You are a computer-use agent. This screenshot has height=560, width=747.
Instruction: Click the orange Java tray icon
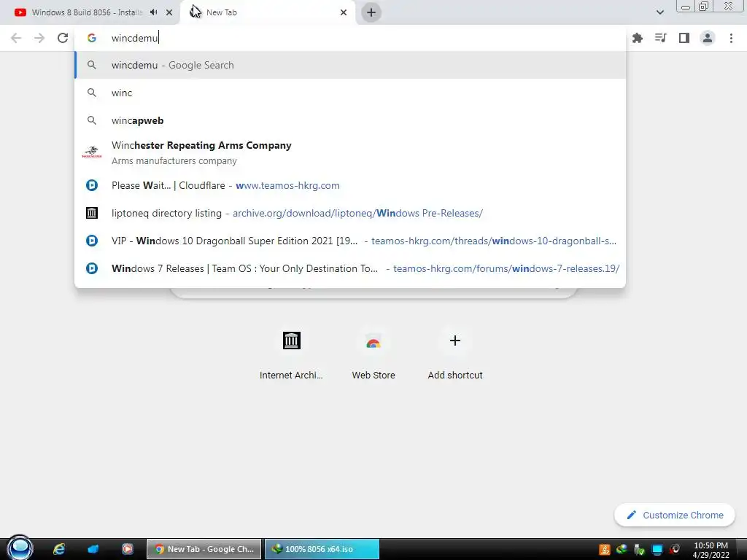(605, 550)
